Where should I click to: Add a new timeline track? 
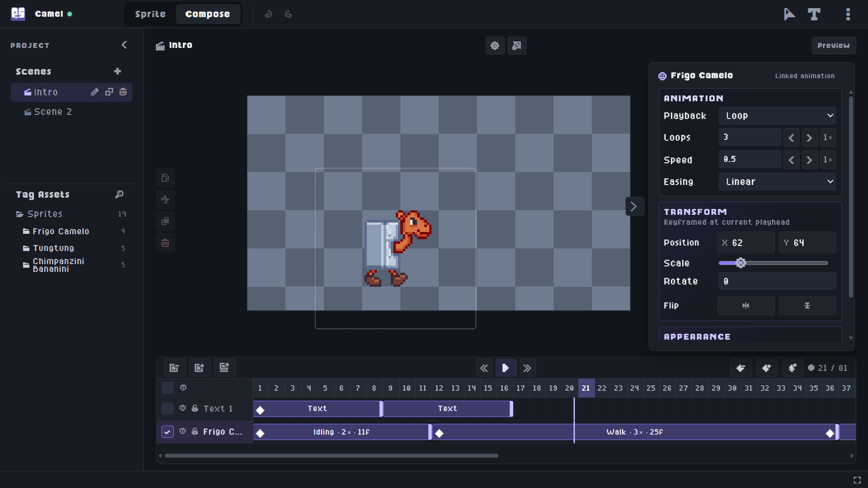[199, 368]
